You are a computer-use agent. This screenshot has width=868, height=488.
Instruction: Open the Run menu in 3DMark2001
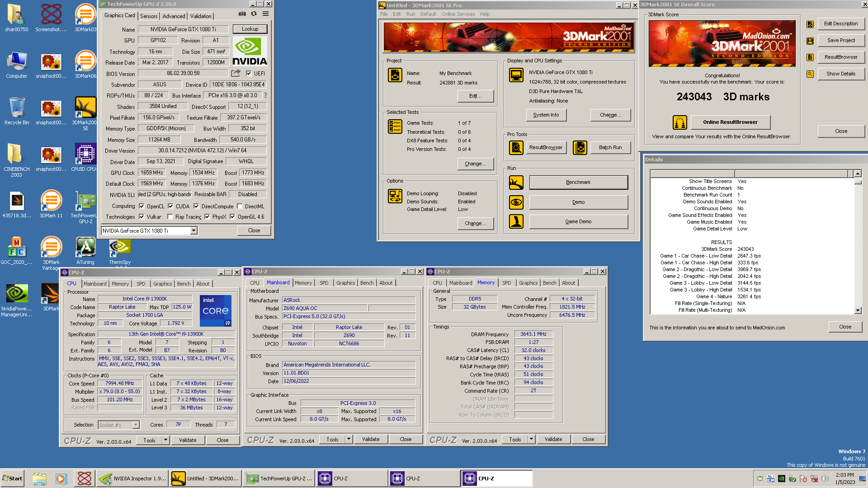[x=410, y=14]
